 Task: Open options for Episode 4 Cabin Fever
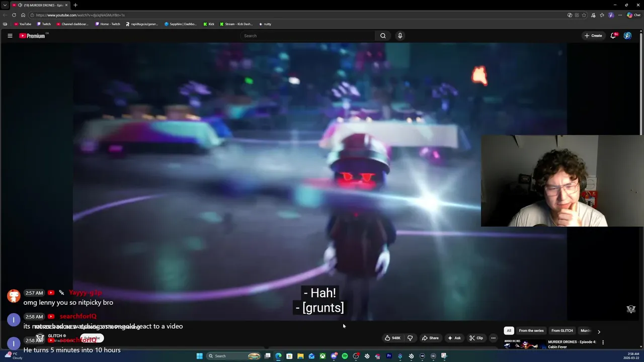point(603,342)
